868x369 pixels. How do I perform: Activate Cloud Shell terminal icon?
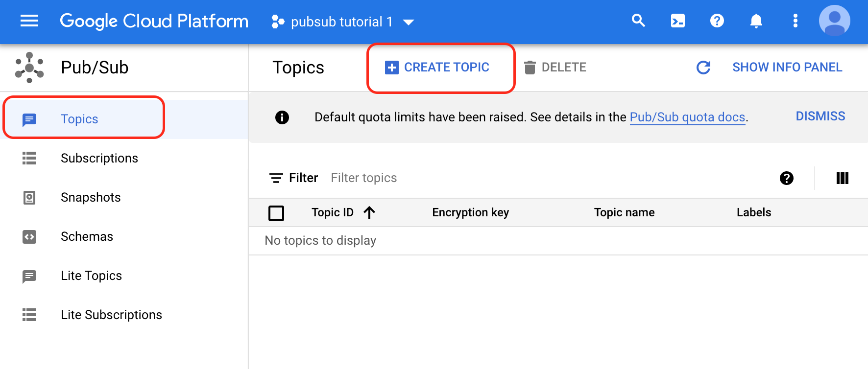pyautogui.click(x=678, y=21)
